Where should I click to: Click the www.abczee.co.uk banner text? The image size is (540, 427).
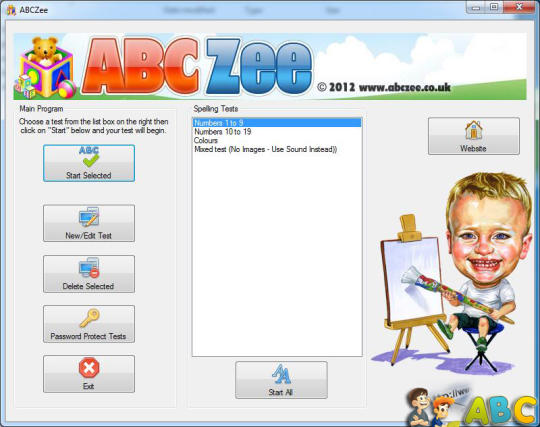[405, 87]
